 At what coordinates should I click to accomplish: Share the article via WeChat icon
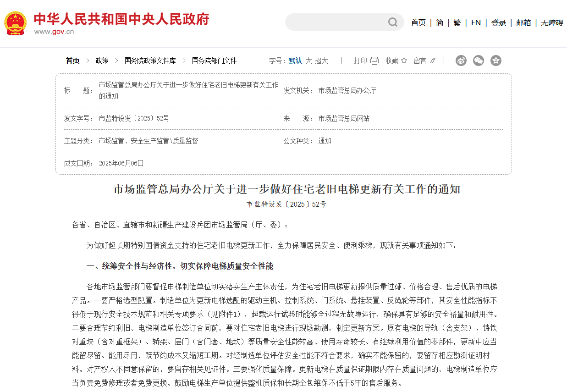point(479,61)
